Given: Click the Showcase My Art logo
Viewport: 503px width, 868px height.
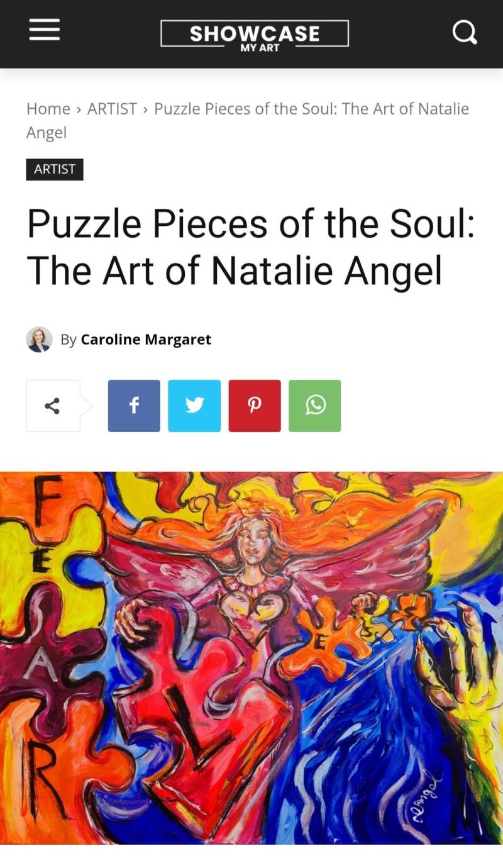Looking at the screenshot, I should point(255,35).
